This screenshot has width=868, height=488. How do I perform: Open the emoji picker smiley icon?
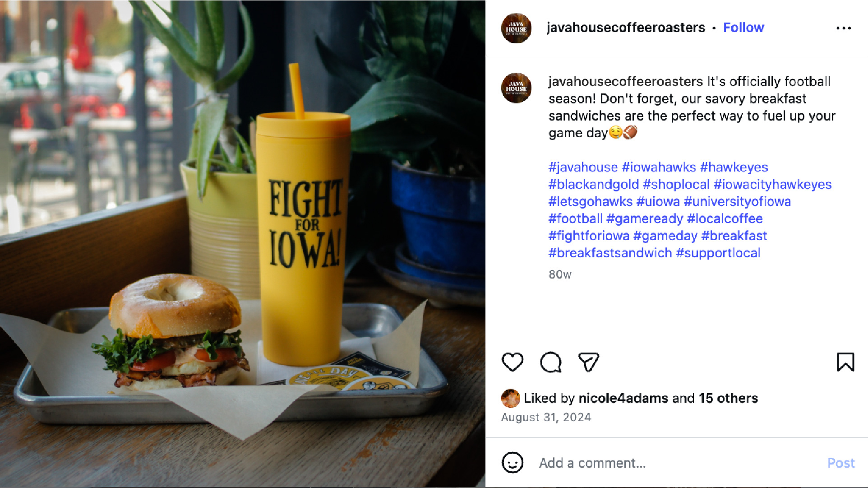pyautogui.click(x=512, y=463)
